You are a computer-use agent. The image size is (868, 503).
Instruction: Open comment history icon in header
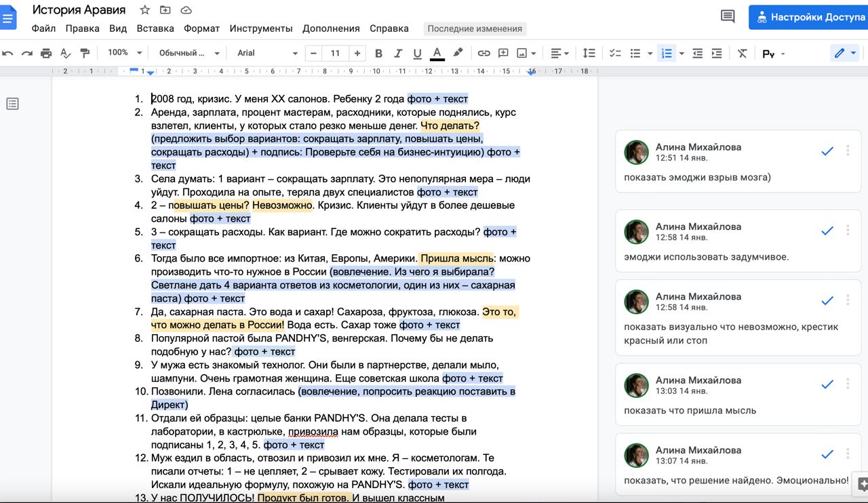click(x=728, y=17)
